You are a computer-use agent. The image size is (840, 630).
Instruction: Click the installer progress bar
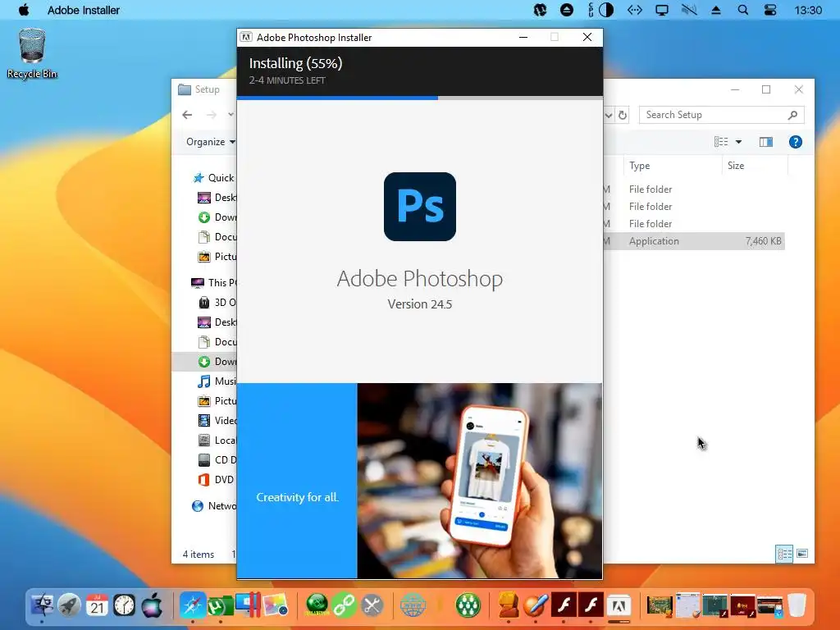point(419,98)
